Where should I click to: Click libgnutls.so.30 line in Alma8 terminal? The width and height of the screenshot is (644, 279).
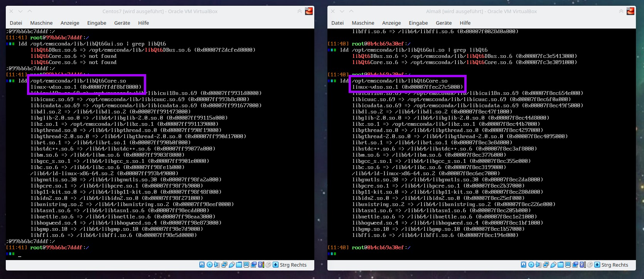click(448, 179)
